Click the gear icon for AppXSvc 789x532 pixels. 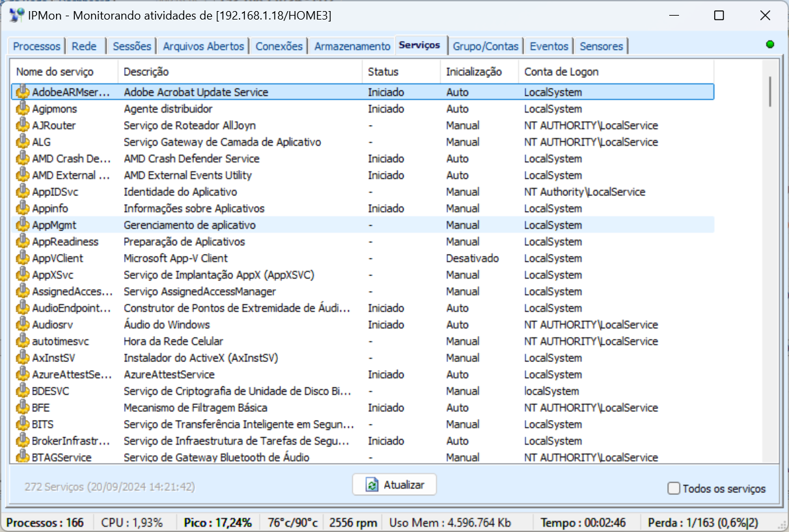22,275
